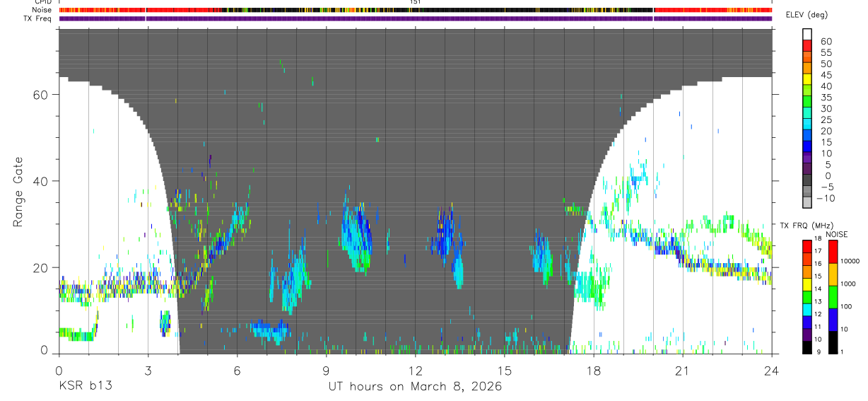Click the ELEV (deg) colorbar title
The height and width of the screenshot is (401, 868).
(x=807, y=16)
